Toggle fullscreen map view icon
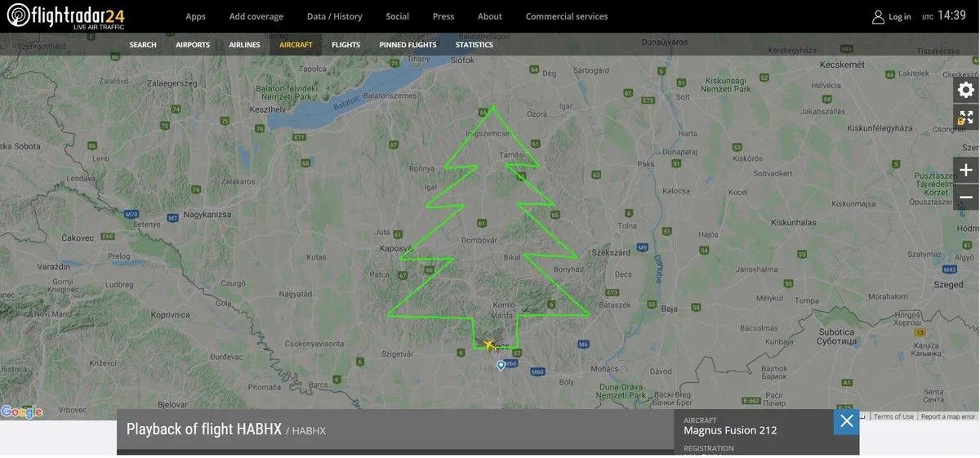 (965, 118)
